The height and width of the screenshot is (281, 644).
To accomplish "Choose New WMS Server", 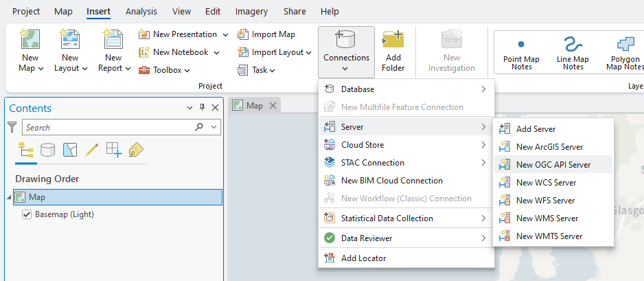I will coord(553,218).
